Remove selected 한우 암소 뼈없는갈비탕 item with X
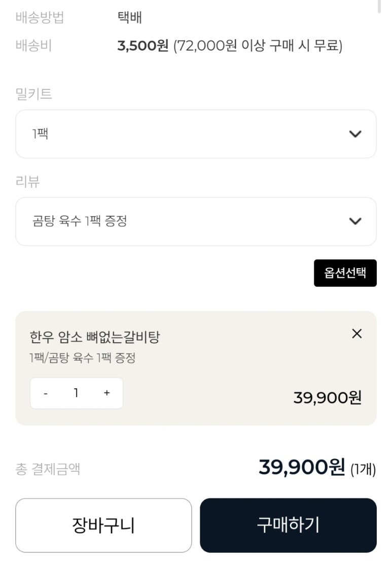The height and width of the screenshot is (561, 392). coord(357,334)
